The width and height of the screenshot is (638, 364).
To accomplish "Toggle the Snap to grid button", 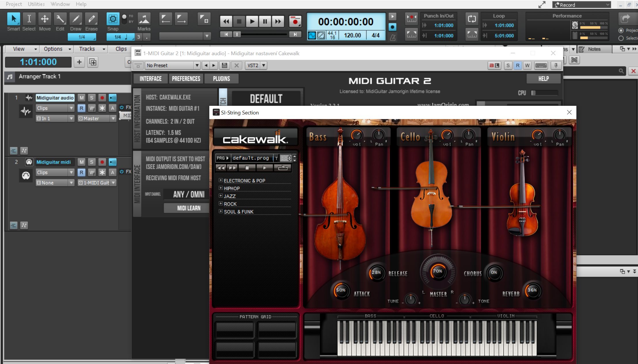I will [x=113, y=19].
